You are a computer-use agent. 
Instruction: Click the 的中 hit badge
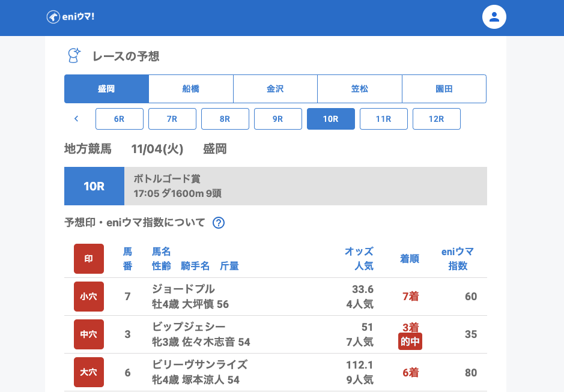(x=410, y=342)
